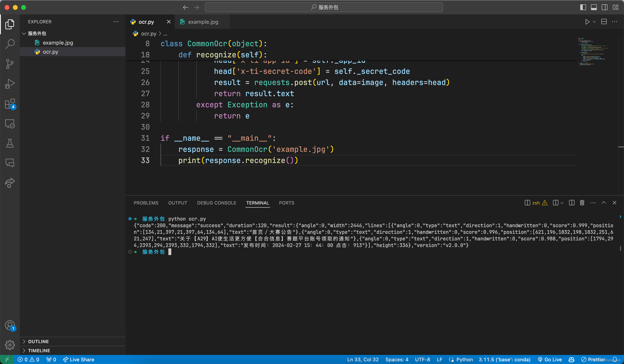624x364 pixels.
Task: Open the Remote Explorer icon
Action: click(10, 123)
